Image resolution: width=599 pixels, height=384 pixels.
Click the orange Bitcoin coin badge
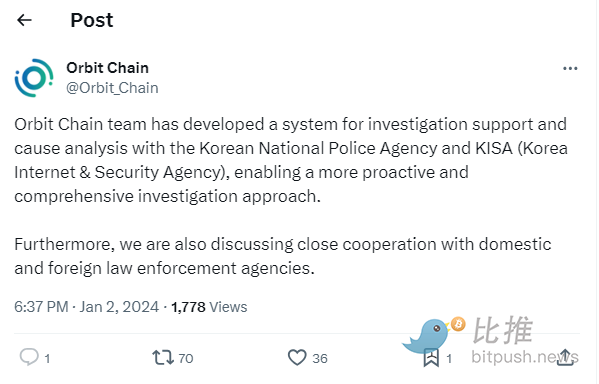point(458,324)
